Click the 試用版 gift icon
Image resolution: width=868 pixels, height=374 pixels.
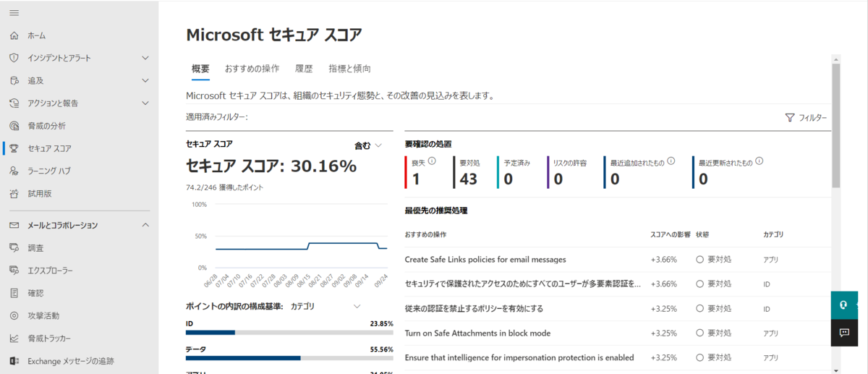tap(14, 193)
